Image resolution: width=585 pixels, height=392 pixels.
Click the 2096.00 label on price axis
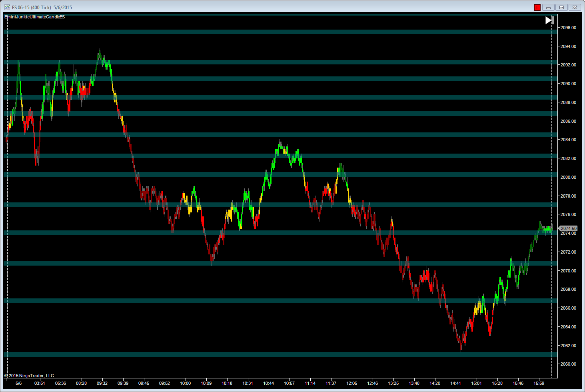(568, 28)
